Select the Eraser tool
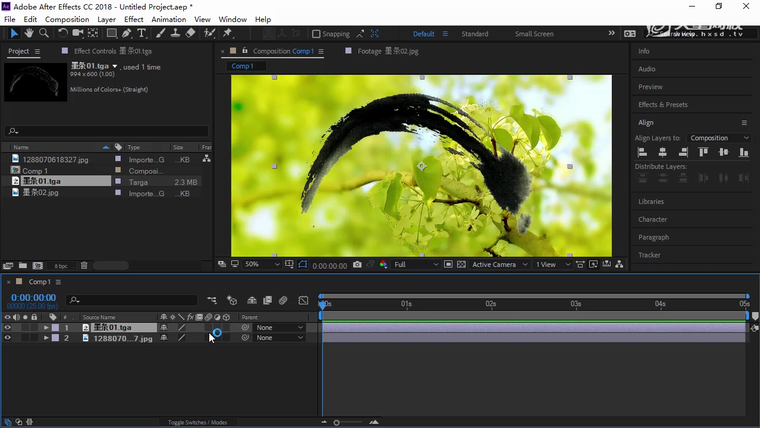 coord(190,33)
